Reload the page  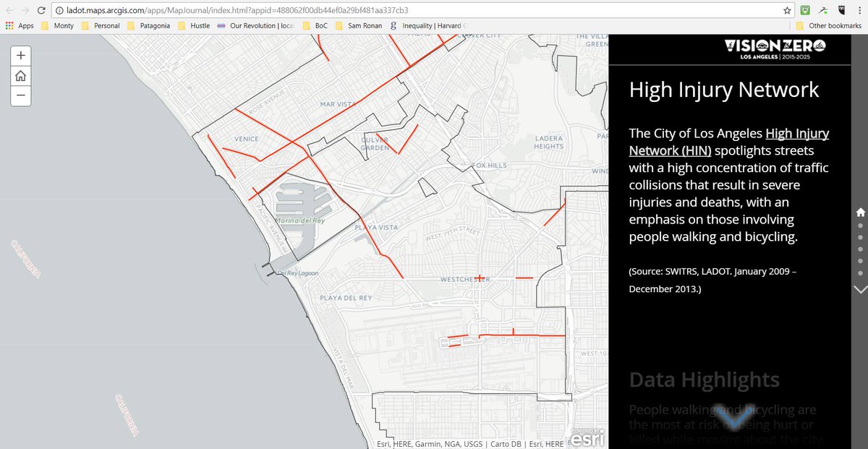click(42, 10)
